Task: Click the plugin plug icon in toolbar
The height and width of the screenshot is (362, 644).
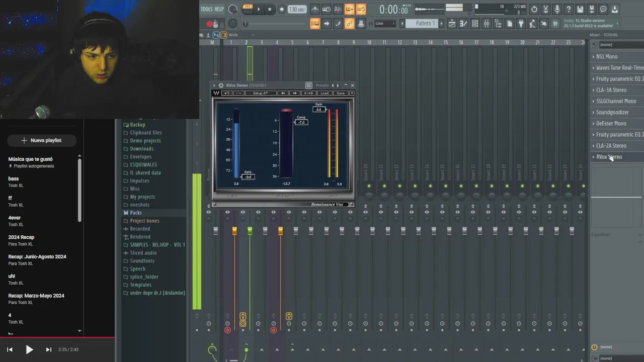Action: [521, 24]
